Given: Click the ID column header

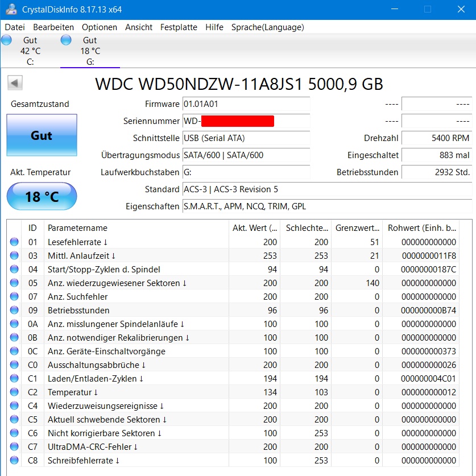Looking at the screenshot, I should tap(33, 227).
